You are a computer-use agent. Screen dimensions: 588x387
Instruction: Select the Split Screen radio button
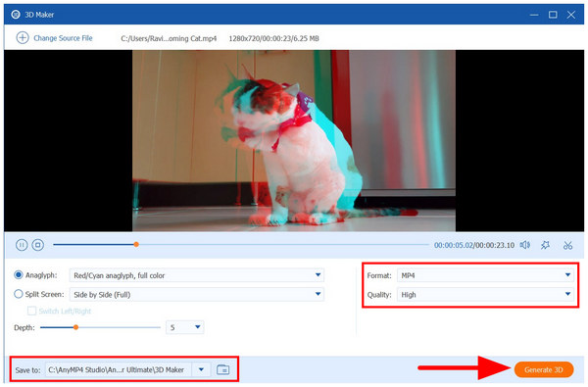(18, 294)
